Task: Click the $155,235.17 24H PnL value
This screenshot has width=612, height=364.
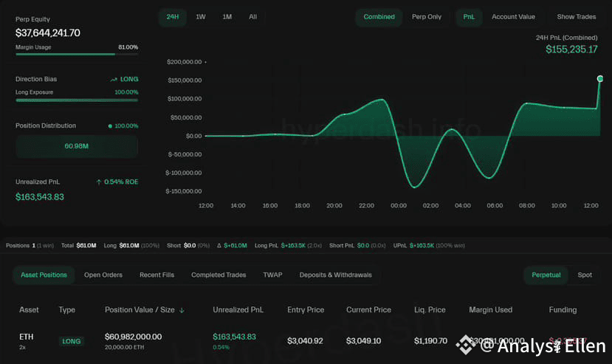Action: [x=571, y=49]
